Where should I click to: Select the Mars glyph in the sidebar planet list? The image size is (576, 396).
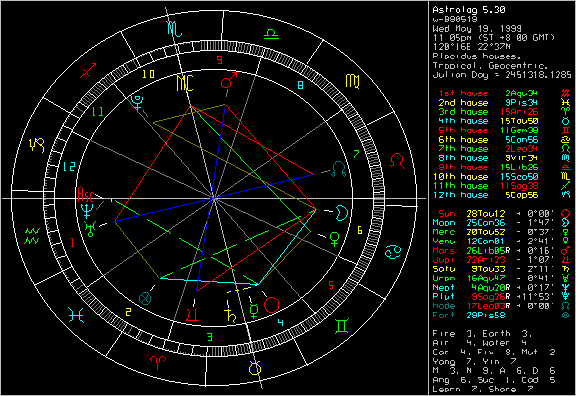pos(565,251)
